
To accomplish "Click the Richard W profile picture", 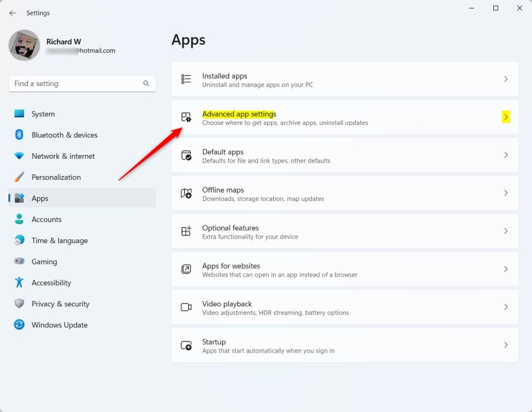I will (24, 46).
